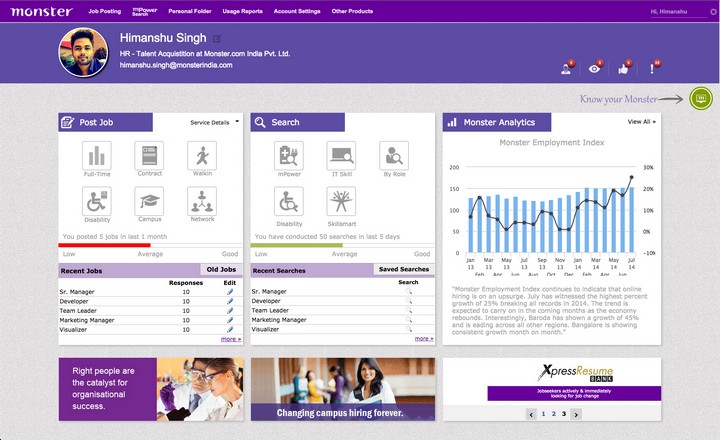720x440 pixels.
Task: Open the mPower Search menu
Action: (x=145, y=11)
